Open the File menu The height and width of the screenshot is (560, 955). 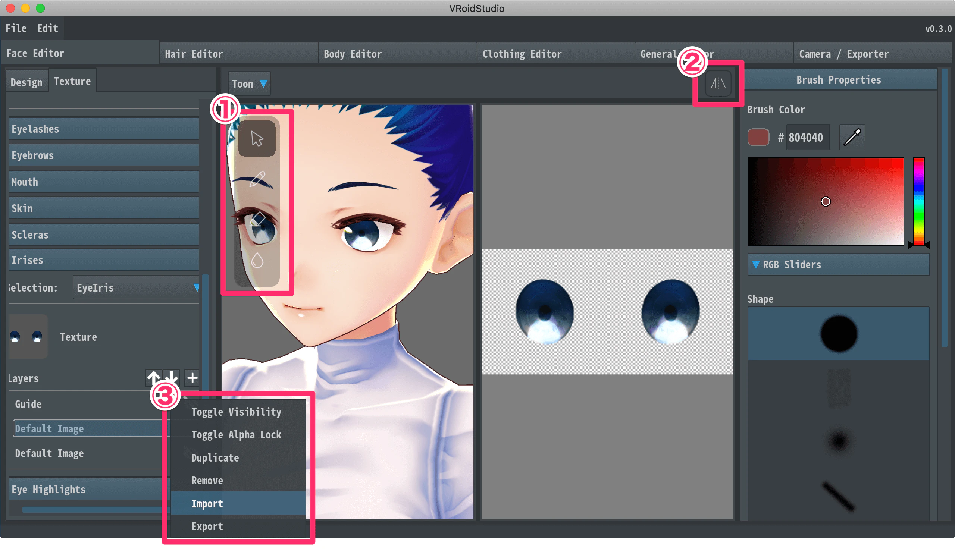pyautogui.click(x=16, y=28)
